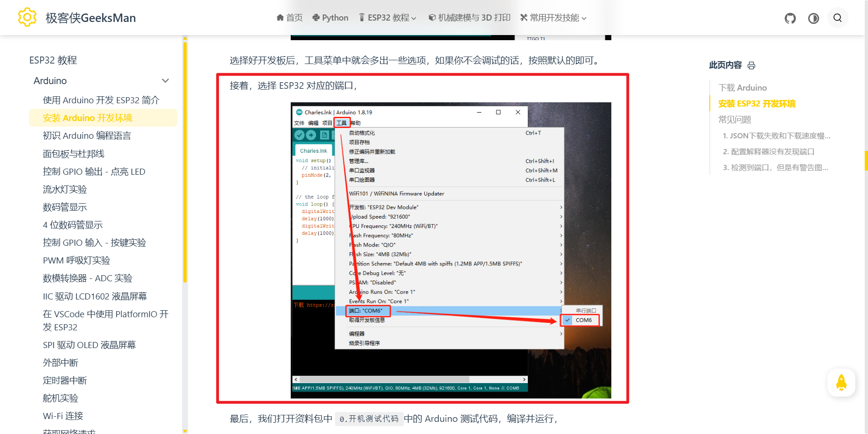This screenshot has width=868, height=434.
Task: Jump to 2. 配置解释器没有发现端口 item
Action: click(x=769, y=151)
